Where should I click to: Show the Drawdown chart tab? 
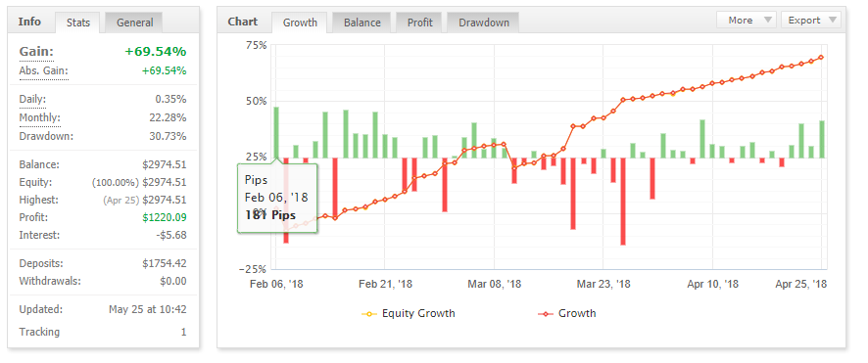pos(484,23)
